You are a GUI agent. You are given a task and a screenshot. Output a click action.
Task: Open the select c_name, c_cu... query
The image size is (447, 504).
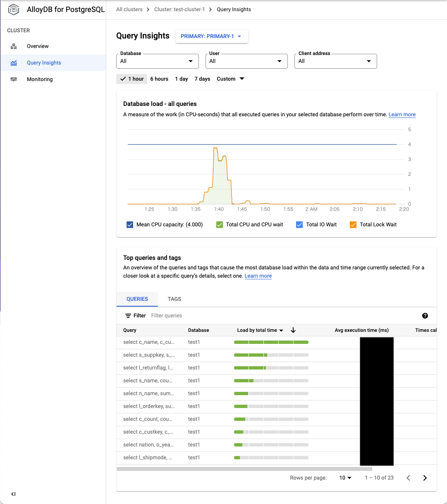click(x=149, y=342)
